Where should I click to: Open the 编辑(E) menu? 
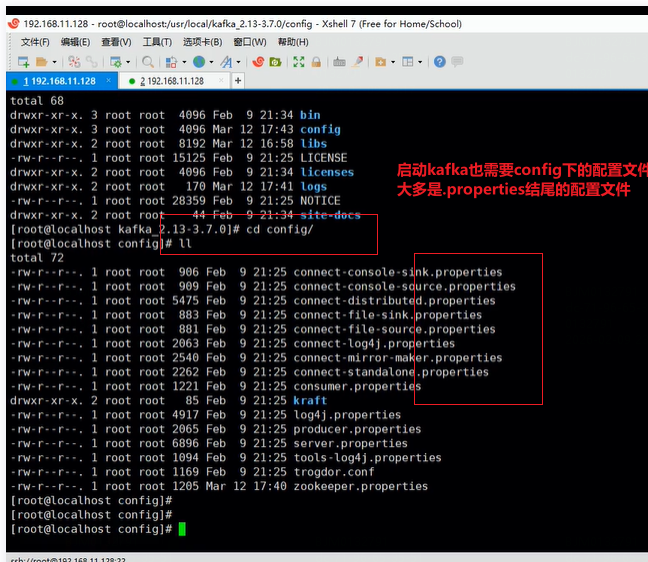pos(75,42)
